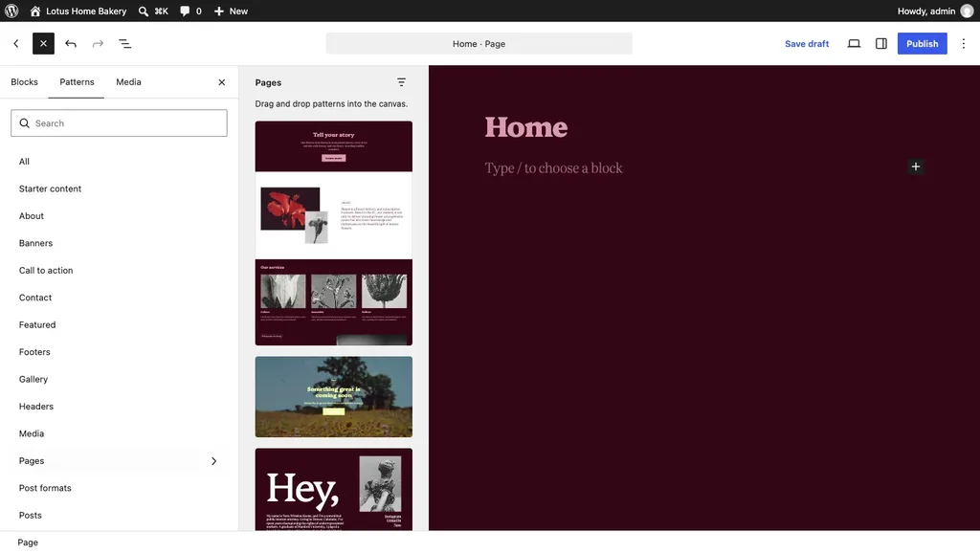Redo the last undone change
The width and height of the screenshot is (980, 553).
click(x=98, y=43)
